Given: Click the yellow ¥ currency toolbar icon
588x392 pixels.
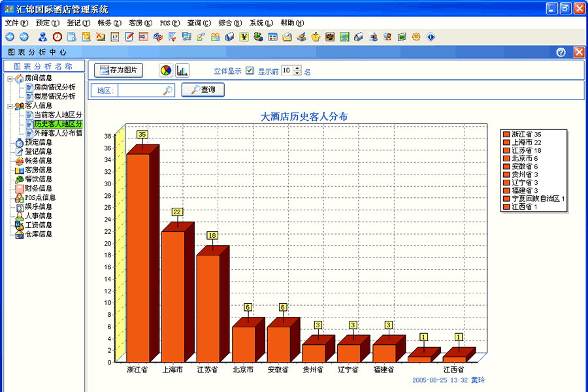Looking at the screenshot, I should coord(244,37).
